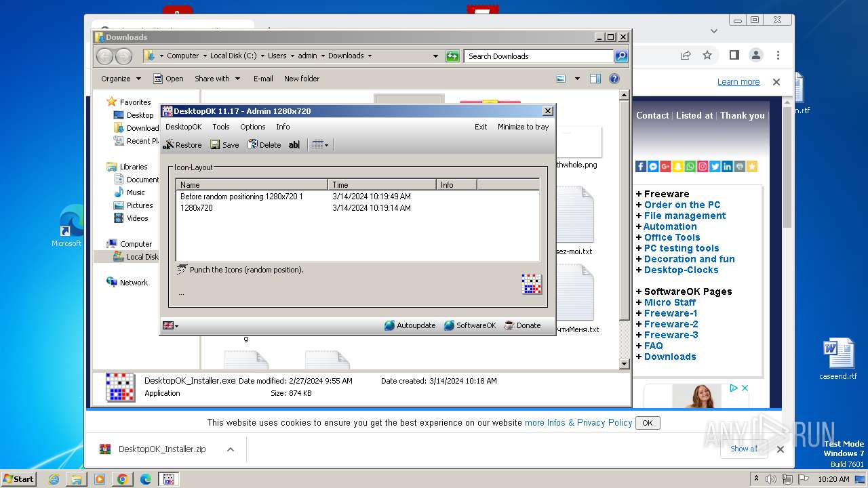This screenshot has width=868, height=488.
Task: Open the Info menu
Action: 283,127
